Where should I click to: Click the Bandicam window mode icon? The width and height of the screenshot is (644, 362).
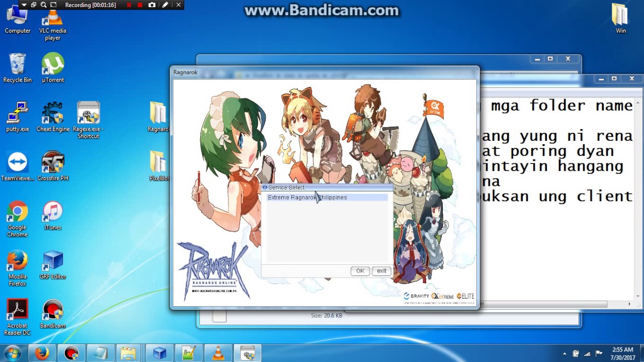click(x=34, y=5)
